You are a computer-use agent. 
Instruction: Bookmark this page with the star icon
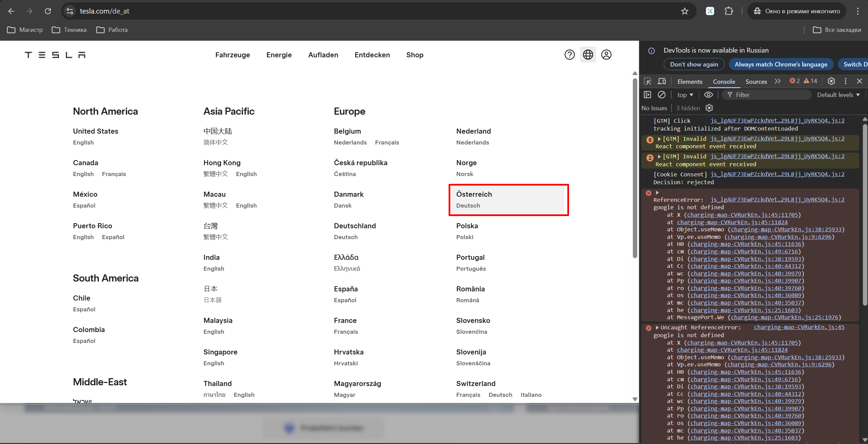(684, 11)
